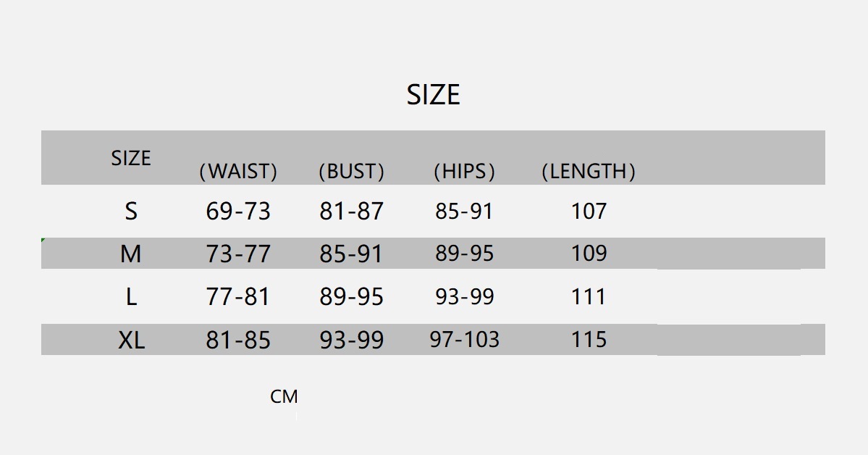The height and width of the screenshot is (455, 868).
Task: Click length value 107
Action: pos(589,212)
